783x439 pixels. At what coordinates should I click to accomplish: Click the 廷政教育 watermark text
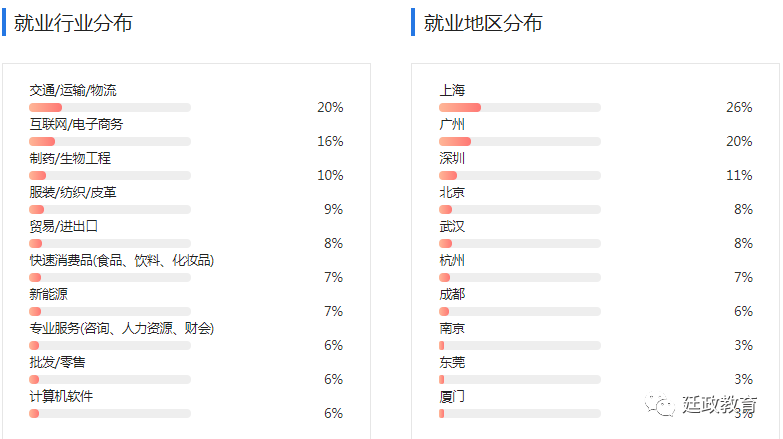720,404
